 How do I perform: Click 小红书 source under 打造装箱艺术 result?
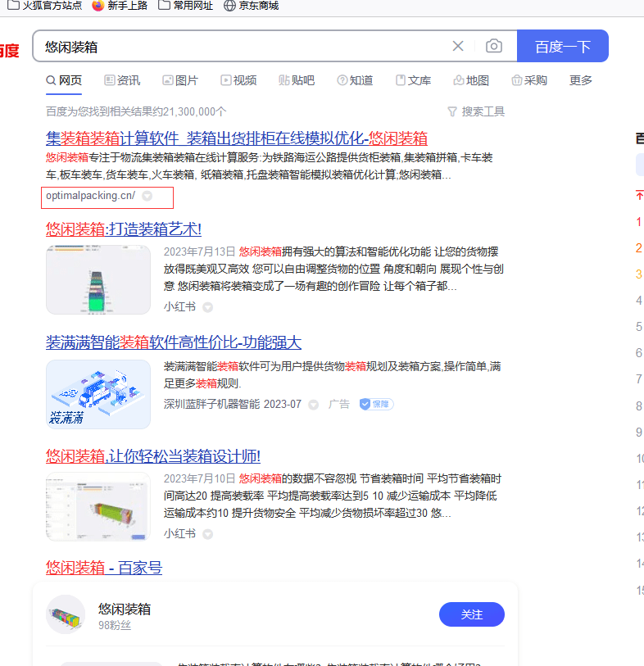pyautogui.click(x=179, y=306)
